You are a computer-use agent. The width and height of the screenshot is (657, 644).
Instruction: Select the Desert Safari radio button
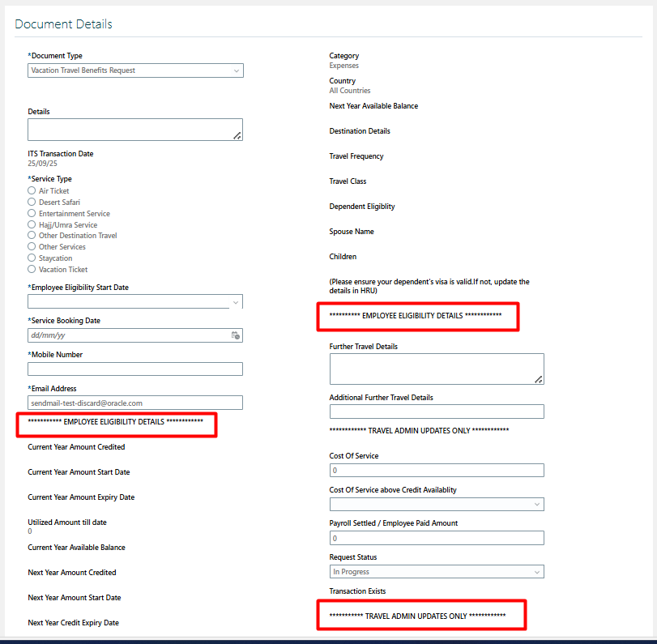(32, 202)
